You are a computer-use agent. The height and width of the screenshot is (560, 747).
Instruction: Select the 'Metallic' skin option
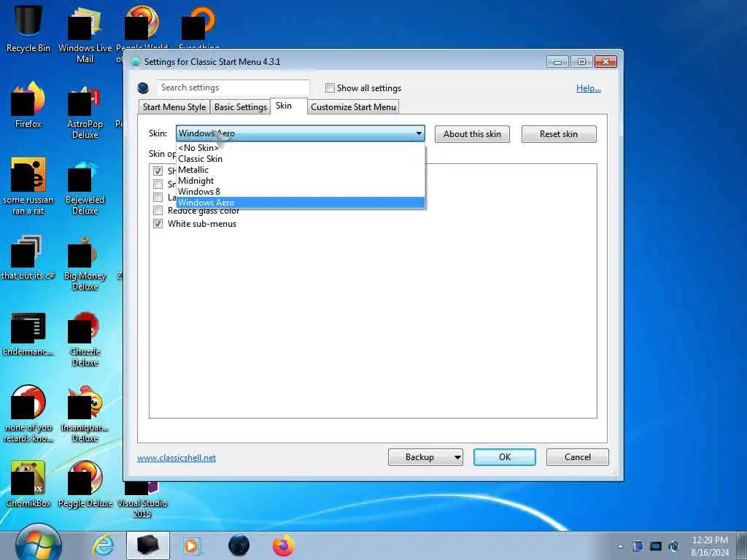[300, 169]
